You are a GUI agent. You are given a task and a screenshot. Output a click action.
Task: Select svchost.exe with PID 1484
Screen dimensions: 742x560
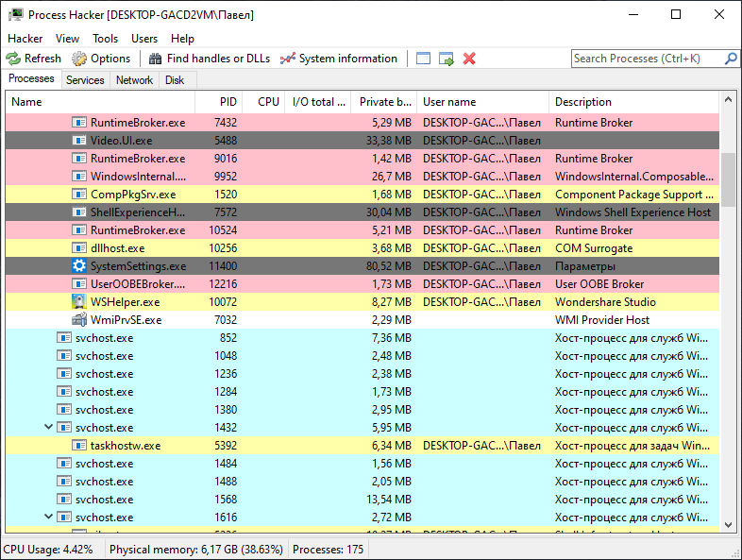click(363, 464)
